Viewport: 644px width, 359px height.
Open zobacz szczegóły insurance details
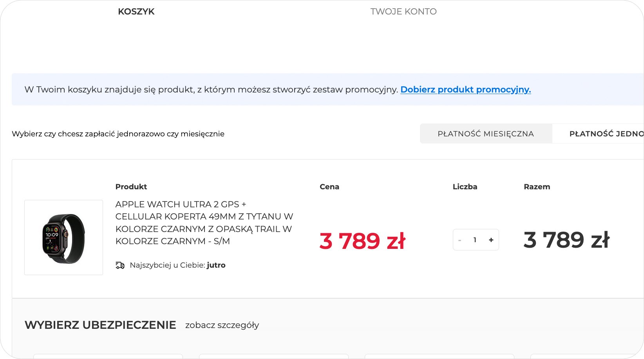pos(222,325)
